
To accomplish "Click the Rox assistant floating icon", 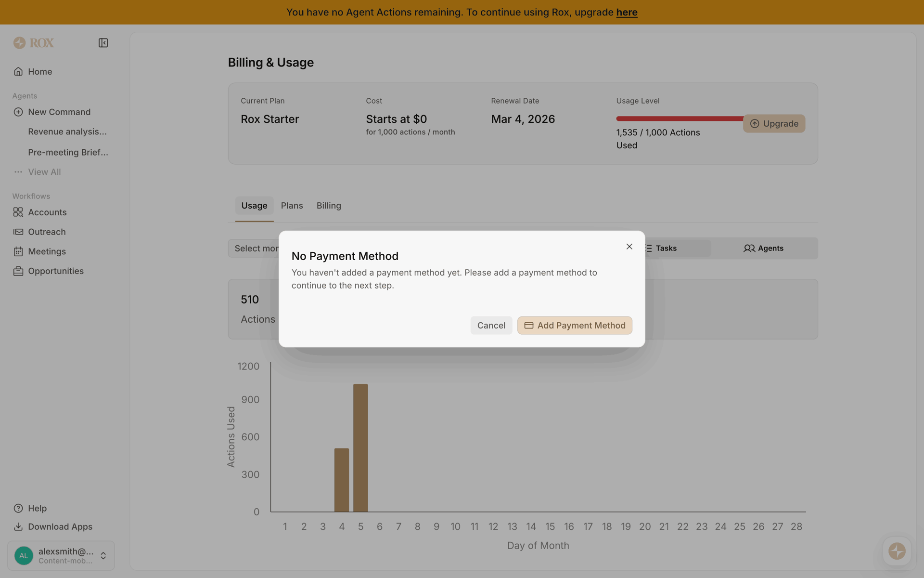I will tap(897, 551).
